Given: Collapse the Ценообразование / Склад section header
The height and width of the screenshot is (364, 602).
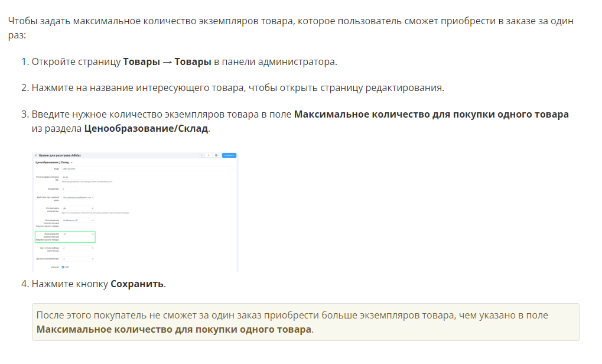Looking at the screenshot, I should 53,162.
